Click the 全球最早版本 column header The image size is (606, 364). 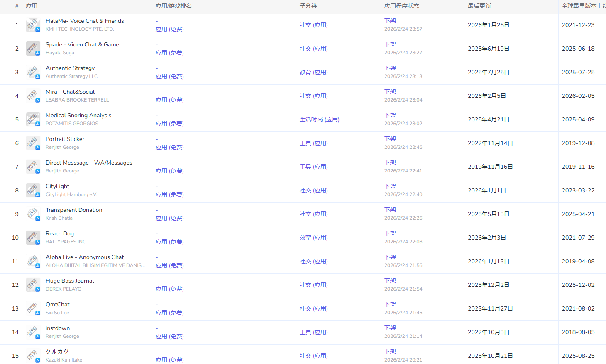tap(584, 6)
